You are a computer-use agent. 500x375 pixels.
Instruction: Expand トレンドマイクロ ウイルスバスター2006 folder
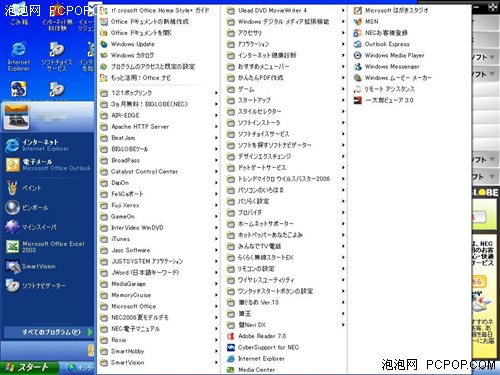click(x=286, y=179)
